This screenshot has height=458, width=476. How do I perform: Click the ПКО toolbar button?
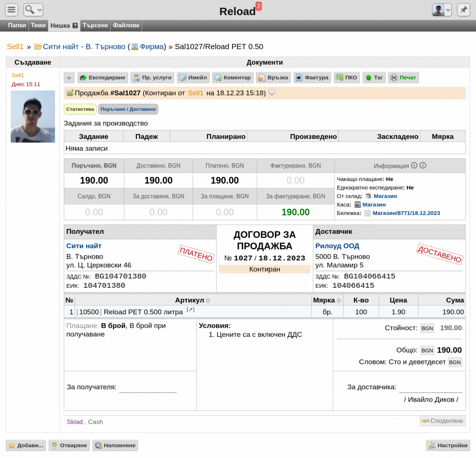(x=347, y=77)
